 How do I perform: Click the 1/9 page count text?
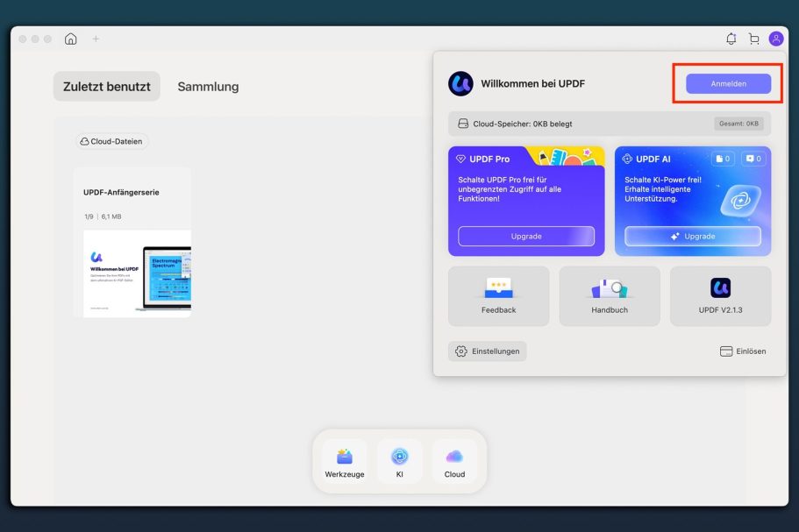(x=89, y=216)
